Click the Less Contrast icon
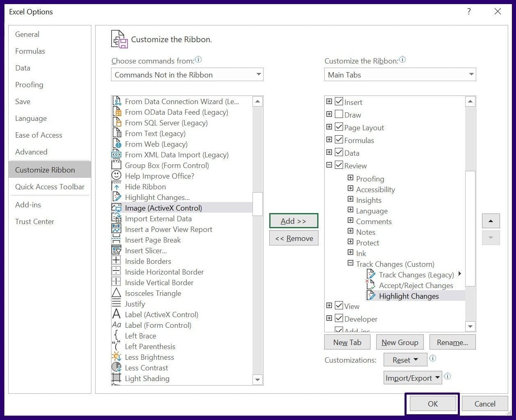This screenshot has width=516, height=420. [116, 368]
